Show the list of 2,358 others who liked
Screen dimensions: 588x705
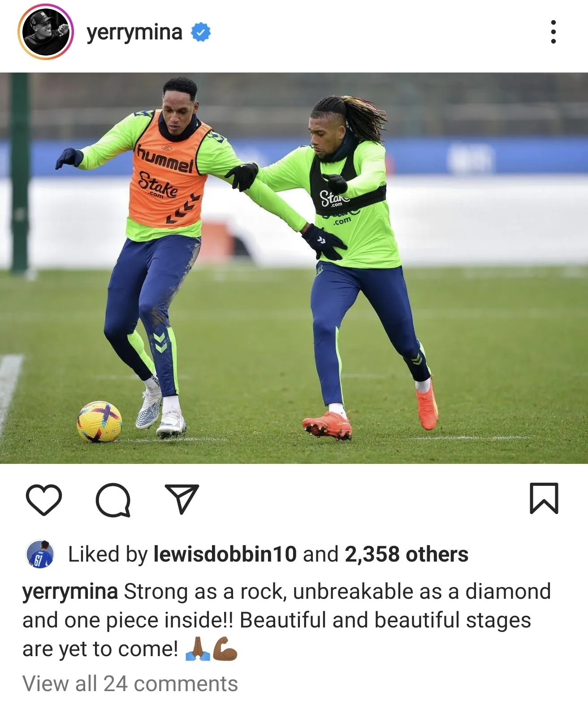point(406,554)
